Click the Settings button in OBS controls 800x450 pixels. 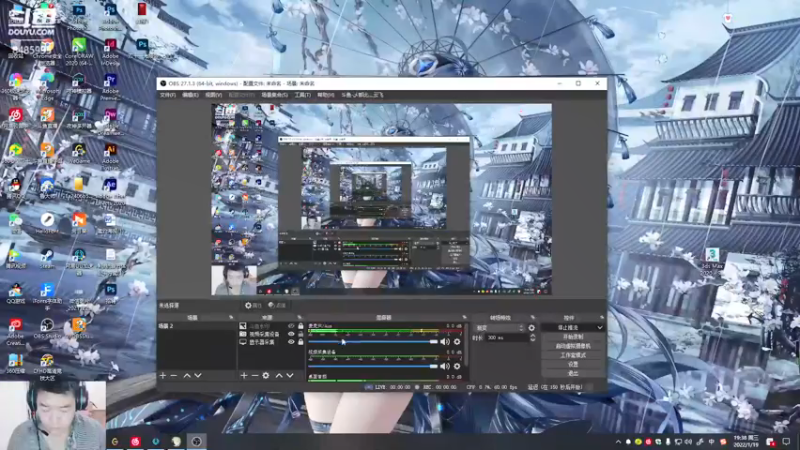coord(573,364)
